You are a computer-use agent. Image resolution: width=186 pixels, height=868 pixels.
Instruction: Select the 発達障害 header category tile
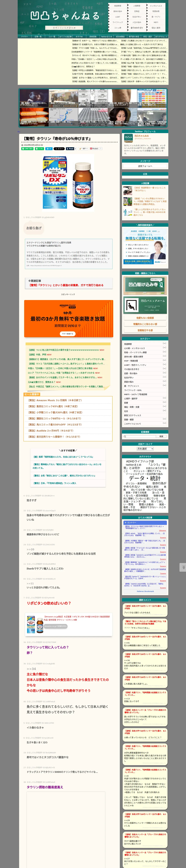click(x=118, y=6)
